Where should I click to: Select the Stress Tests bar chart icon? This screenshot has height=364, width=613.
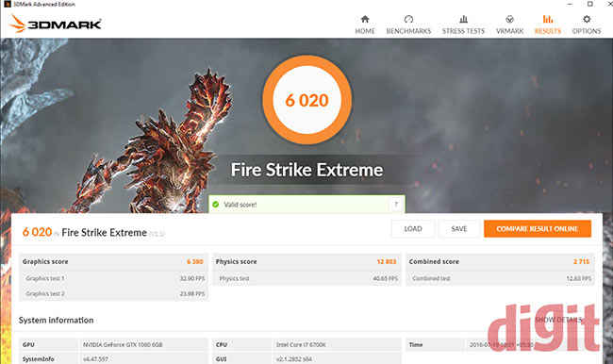463,19
